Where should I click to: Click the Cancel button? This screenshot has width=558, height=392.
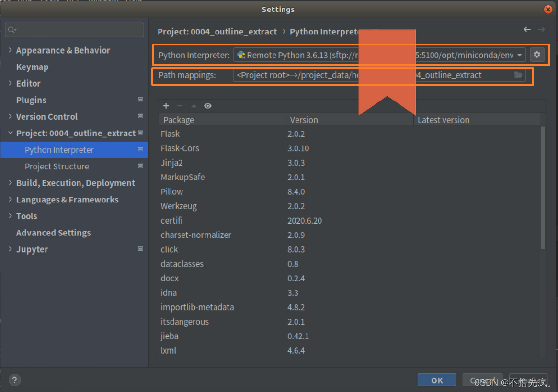[x=482, y=380]
